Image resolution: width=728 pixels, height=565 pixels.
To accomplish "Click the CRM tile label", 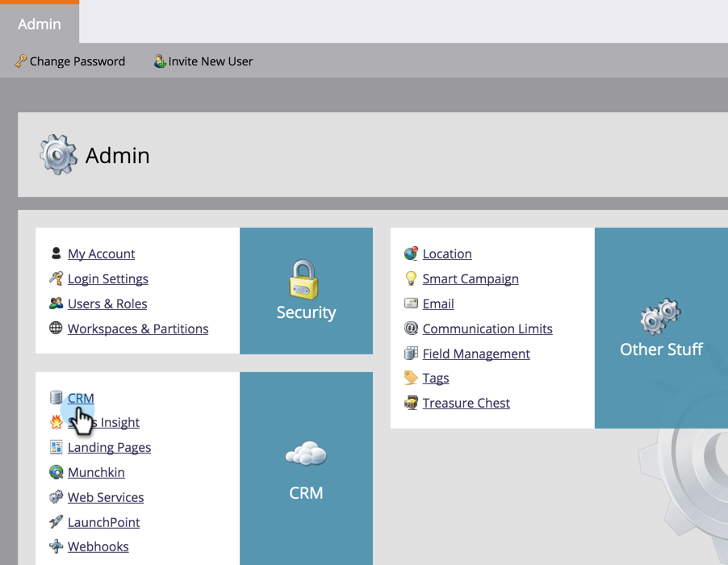I will point(306,493).
